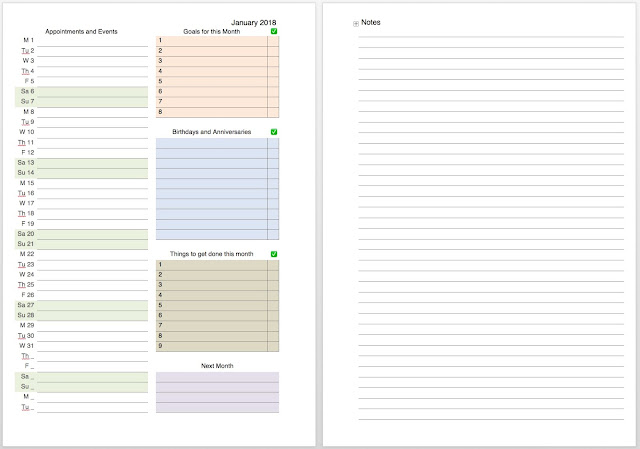Click the F 26 day label
This screenshot has width=640, height=449.
click(28, 295)
